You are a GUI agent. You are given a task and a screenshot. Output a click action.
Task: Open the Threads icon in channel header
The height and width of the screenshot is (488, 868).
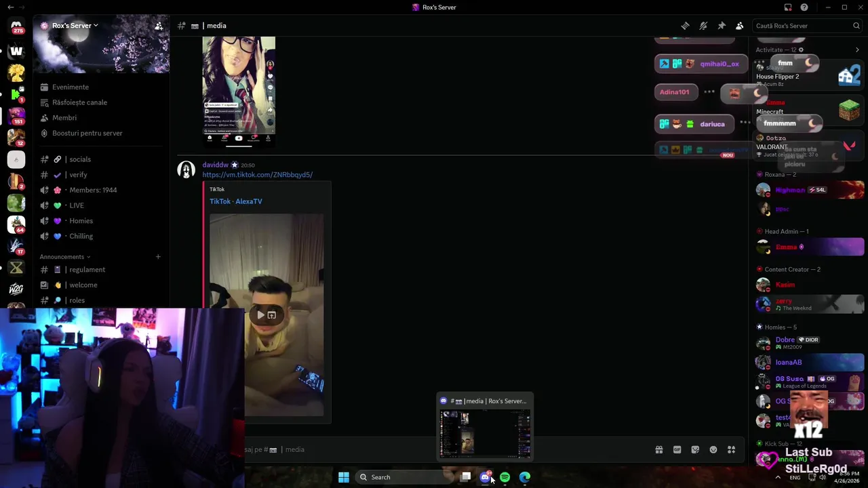coord(686,26)
